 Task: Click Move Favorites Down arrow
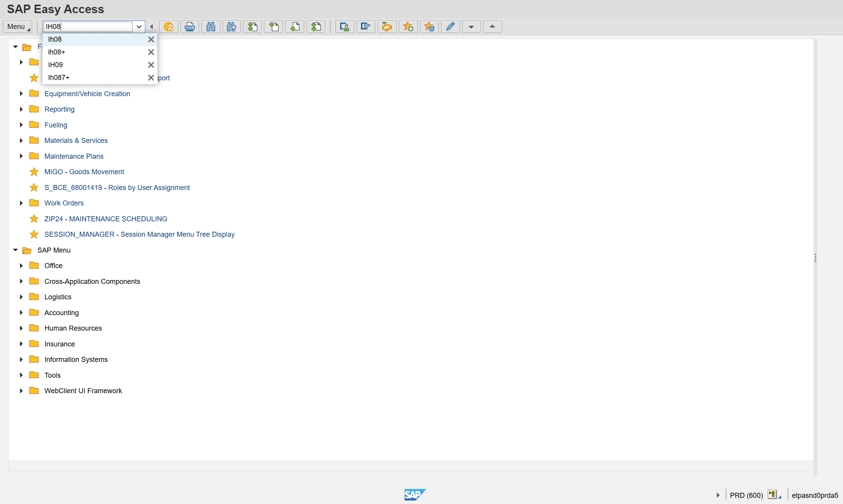(x=471, y=27)
